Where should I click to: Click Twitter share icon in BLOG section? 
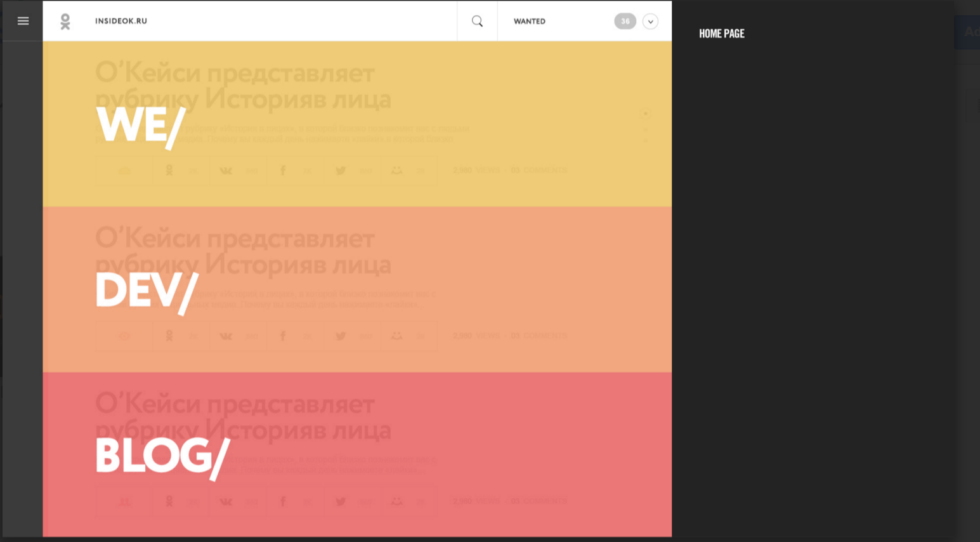(x=341, y=501)
